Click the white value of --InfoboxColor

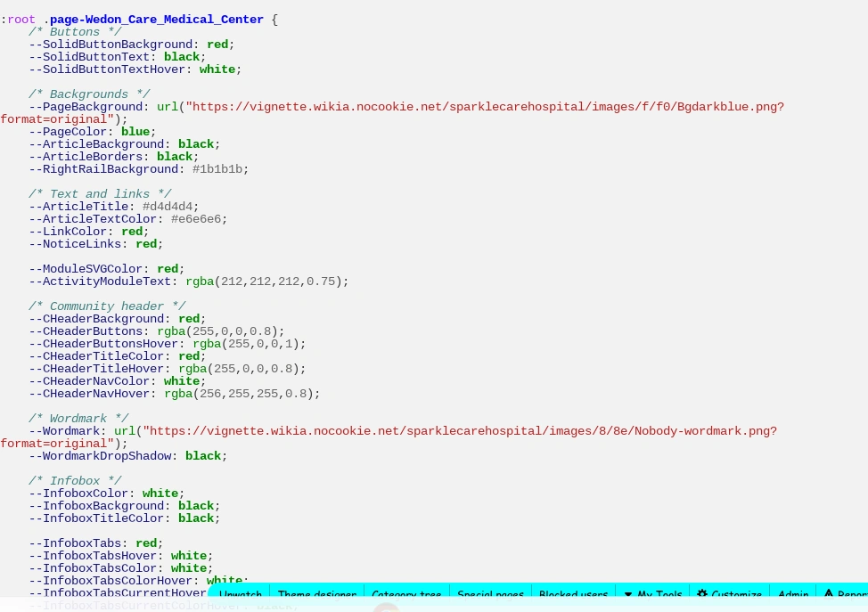160,494
